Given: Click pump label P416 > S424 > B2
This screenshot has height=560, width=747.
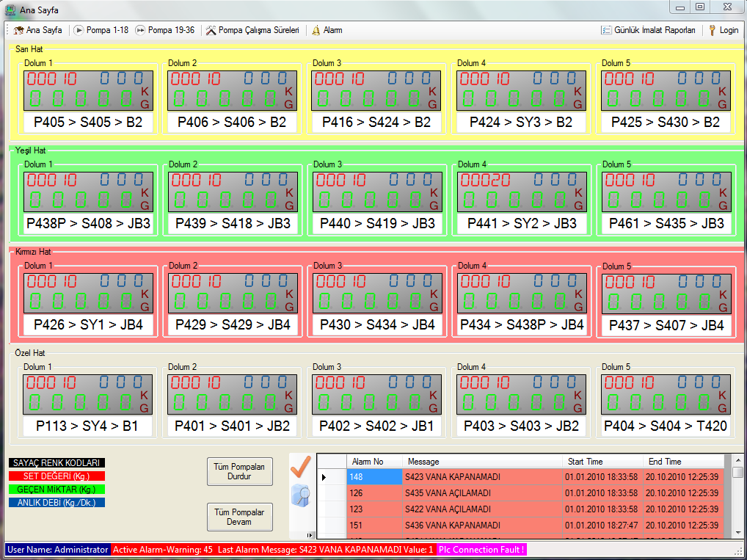Looking at the screenshot, I should (376, 123).
